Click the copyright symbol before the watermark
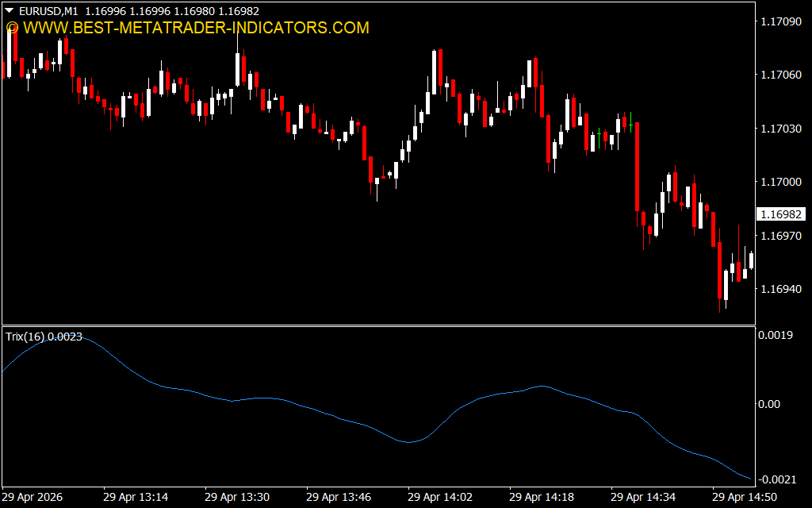Viewport: 812px width, 508px height. (12, 28)
